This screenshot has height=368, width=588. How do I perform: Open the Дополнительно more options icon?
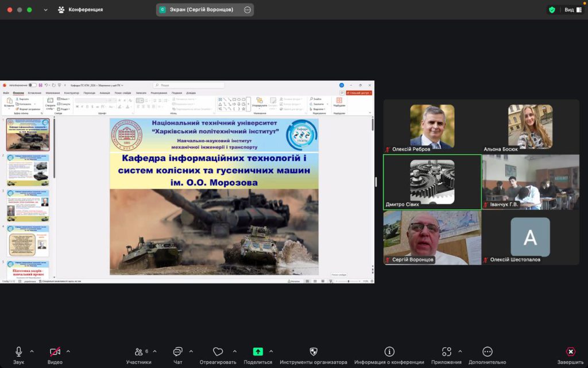(487, 352)
